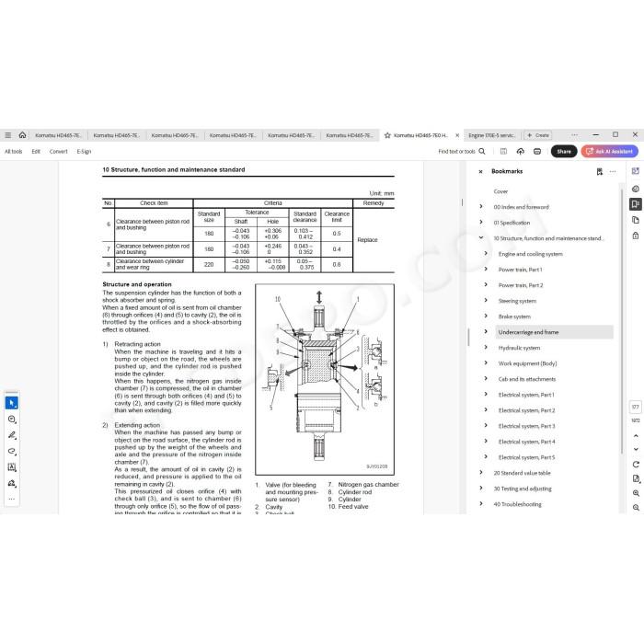This screenshot has height=644, width=644.
Task: Close the Bookmarks panel
Action: coord(480,172)
